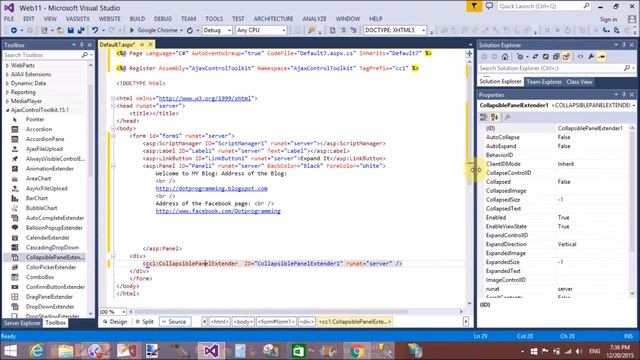Click the editor horizontal scrollbar
The height and width of the screenshot is (360, 640).
coord(271,312)
